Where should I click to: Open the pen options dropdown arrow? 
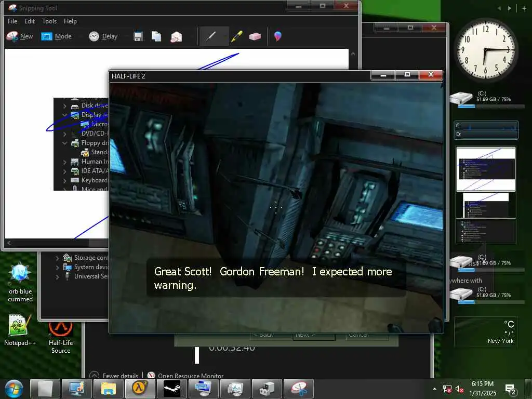pyautogui.click(x=225, y=36)
